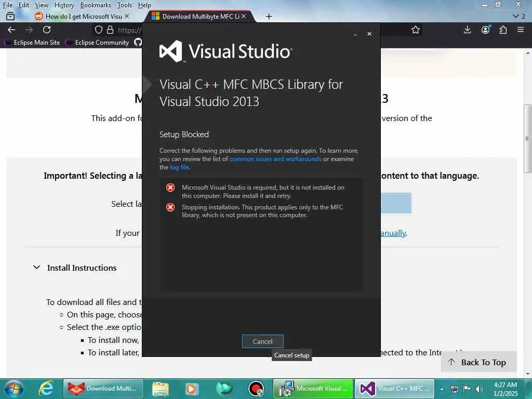Open the extensions puzzle icon

click(x=503, y=30)
